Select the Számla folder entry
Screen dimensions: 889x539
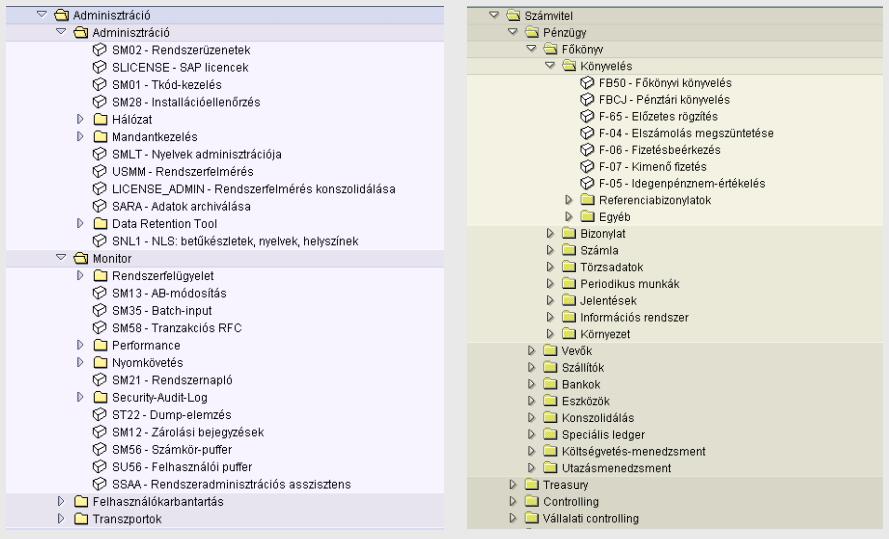(599, 251)
